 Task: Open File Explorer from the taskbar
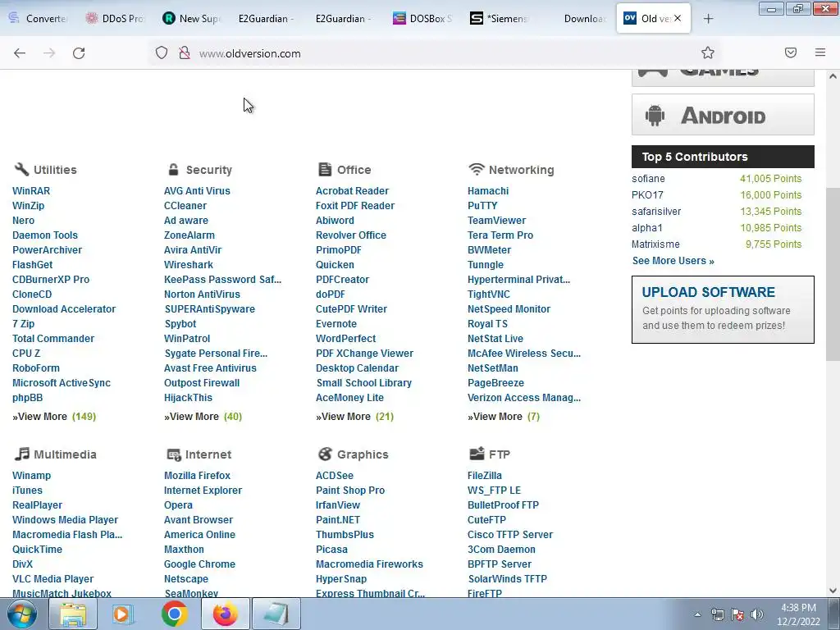73,614
